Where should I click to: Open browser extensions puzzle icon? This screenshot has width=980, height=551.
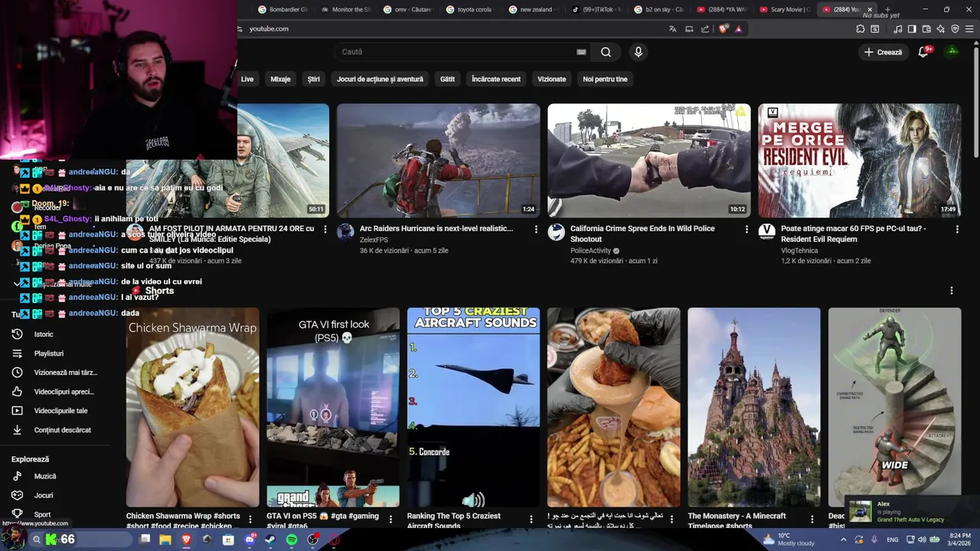coord(861,29)
